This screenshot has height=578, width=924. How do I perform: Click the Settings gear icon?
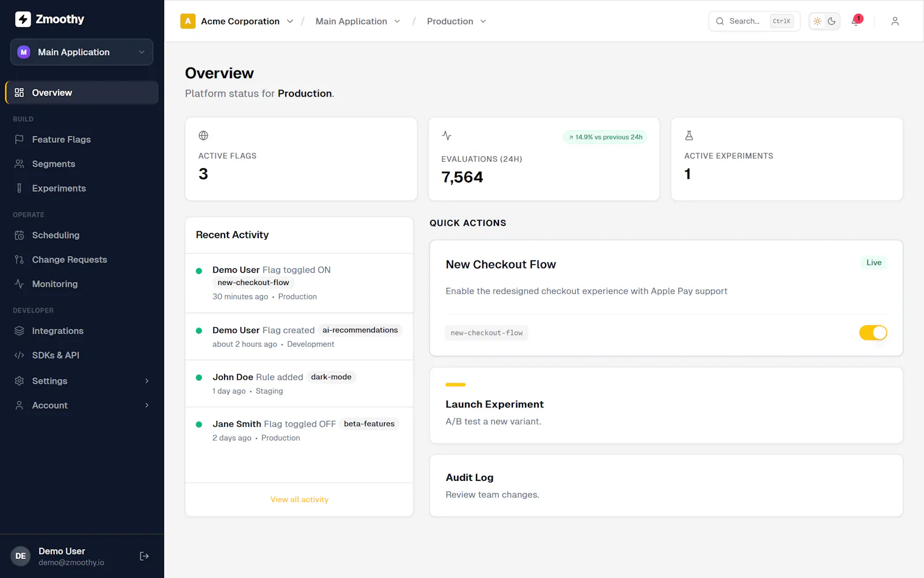[19, 381]
